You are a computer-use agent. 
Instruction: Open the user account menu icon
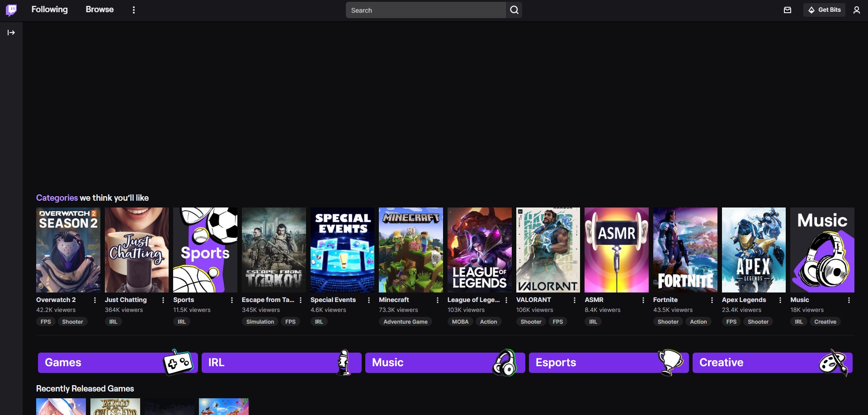(857, 10)
